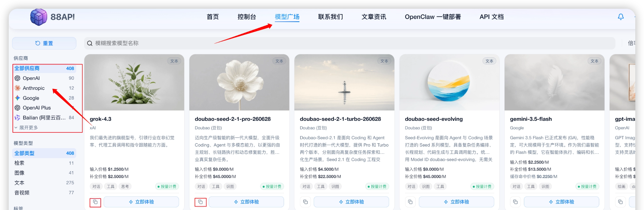
Task: Click 识图 tag on doubao-seed-2-1-pro card
Action: pos(230,186)
